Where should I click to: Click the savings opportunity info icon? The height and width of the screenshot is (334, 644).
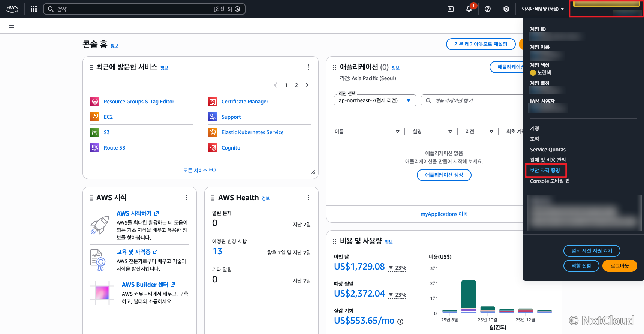click(x=400, y=322)
